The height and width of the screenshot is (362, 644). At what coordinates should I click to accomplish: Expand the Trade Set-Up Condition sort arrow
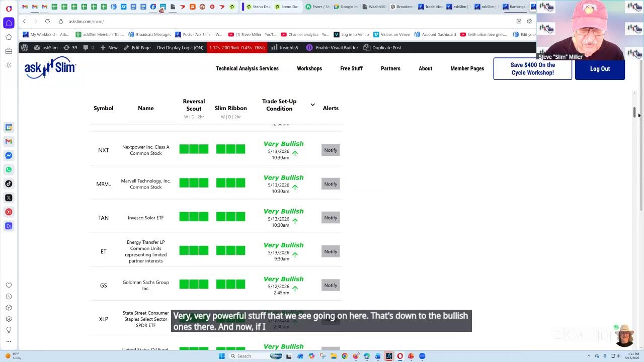312,105
